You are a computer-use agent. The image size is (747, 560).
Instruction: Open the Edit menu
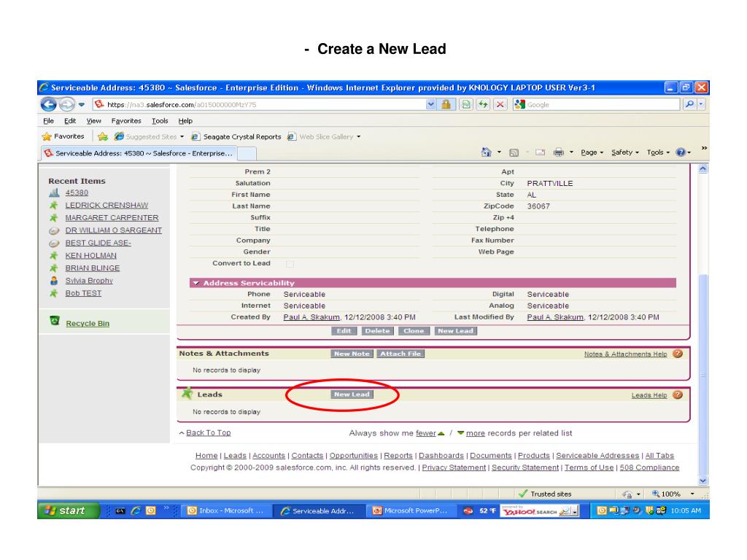click(x=70, y=121)
